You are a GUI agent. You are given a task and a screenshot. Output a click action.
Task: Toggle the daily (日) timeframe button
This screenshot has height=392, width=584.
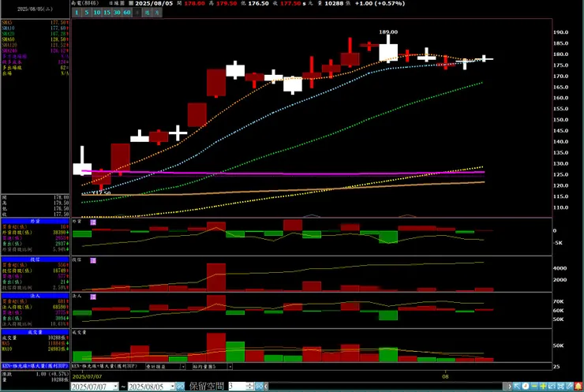click(137, 13)
